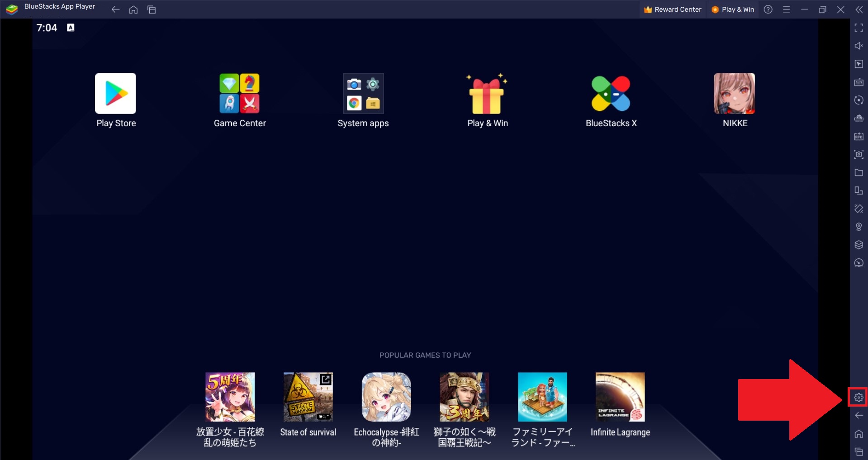Open the Shake screen control
This screenshot has height=460, width=868.
(858, 209)
